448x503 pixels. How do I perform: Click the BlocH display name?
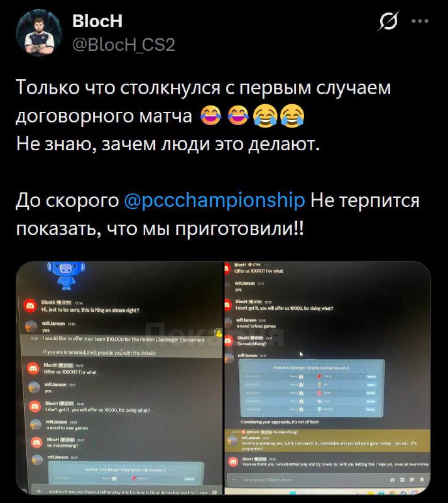(x=97, y=21)
